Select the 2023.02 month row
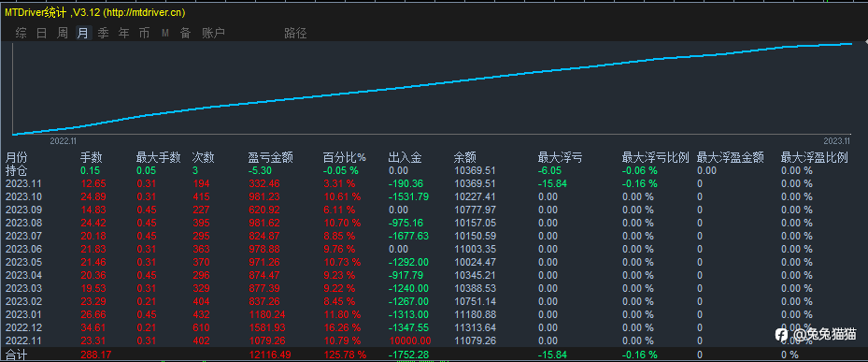The height and width of the screenshot is (362, 868). coord(434,301)
